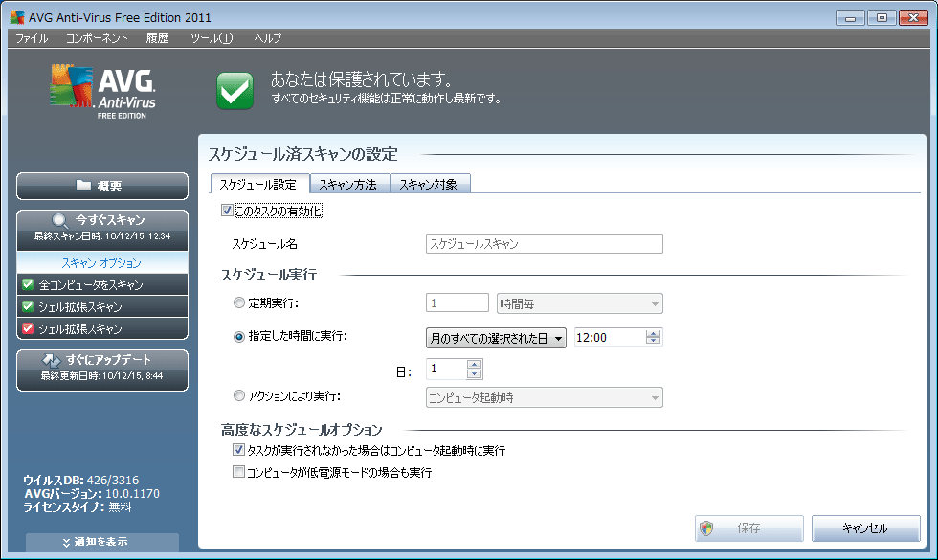The height and width of the screenshot is (560, 938).
Task: Toggle the このタスクの有効化 checkbox
Action: (x=227, y=210)
